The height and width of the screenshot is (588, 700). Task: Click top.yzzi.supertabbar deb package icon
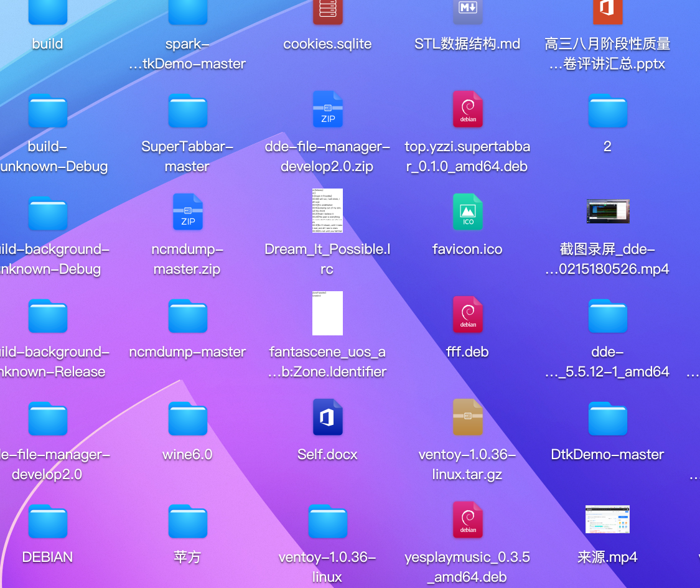click(x=467, y=110)
